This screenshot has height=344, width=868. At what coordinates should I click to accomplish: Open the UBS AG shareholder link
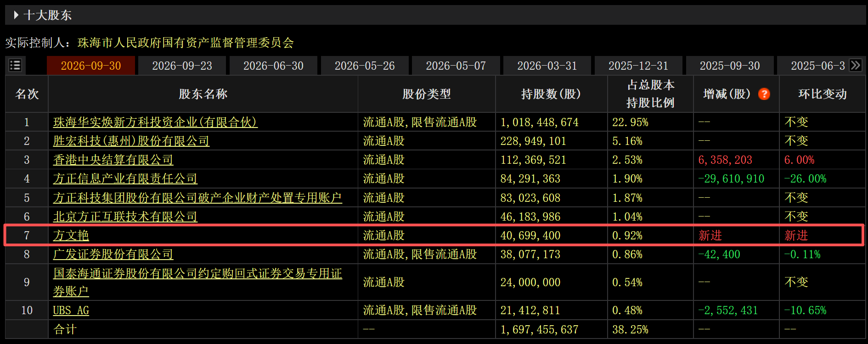click(x=71, y=311)
